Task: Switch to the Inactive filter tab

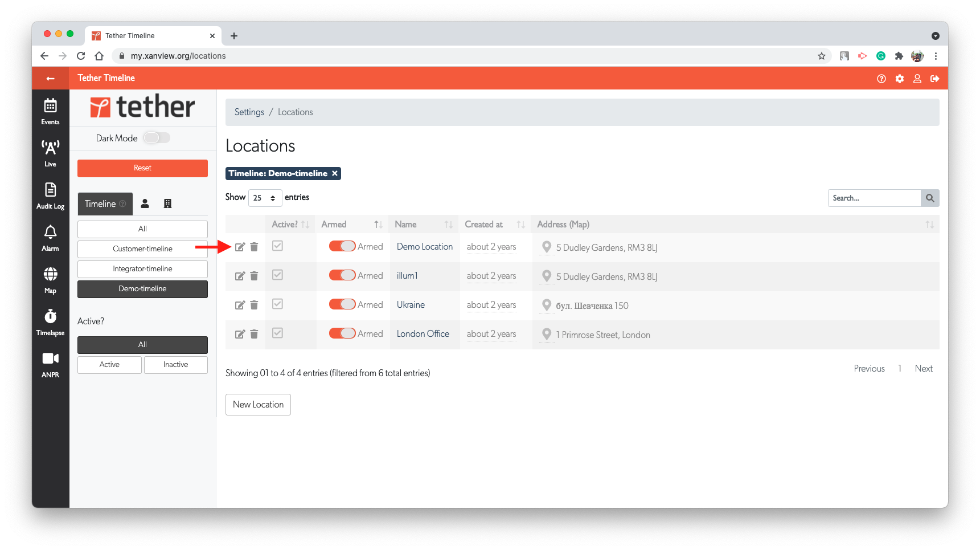Action: pos(175,364)
